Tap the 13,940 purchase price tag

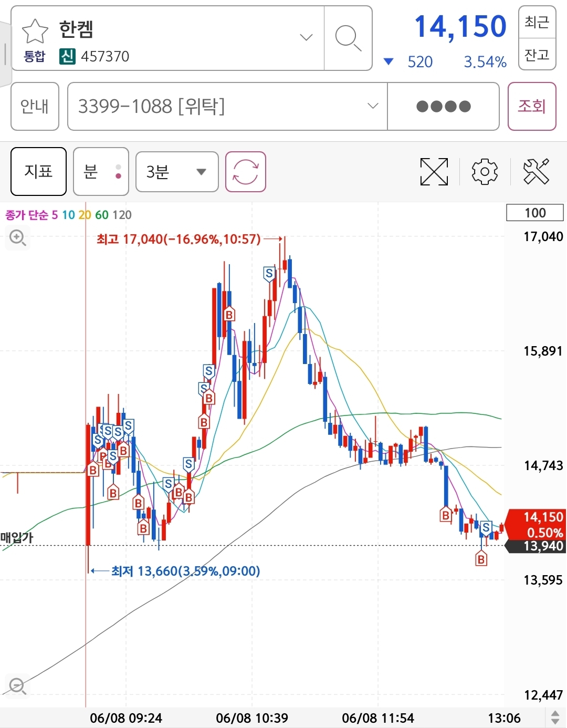coord(536,546)
